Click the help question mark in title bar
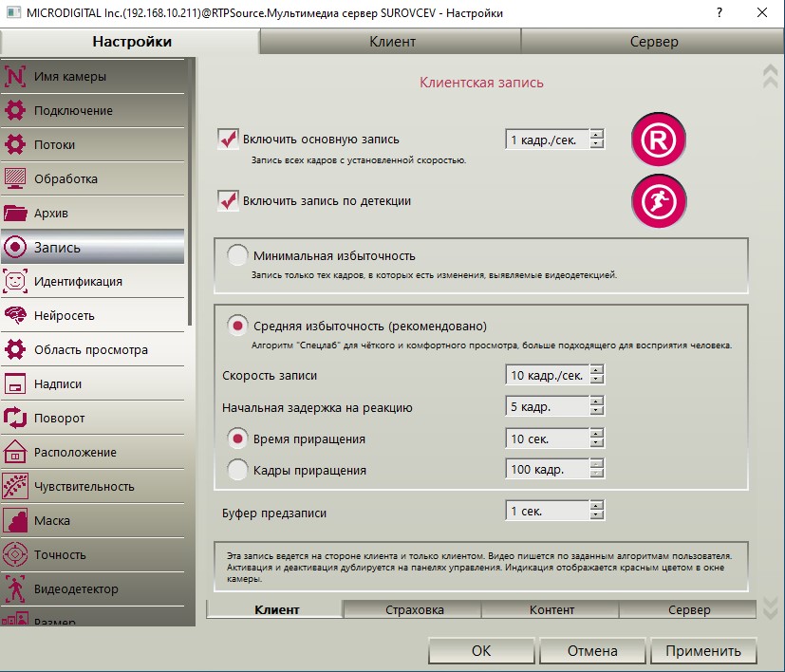 (x=720, y=12)
